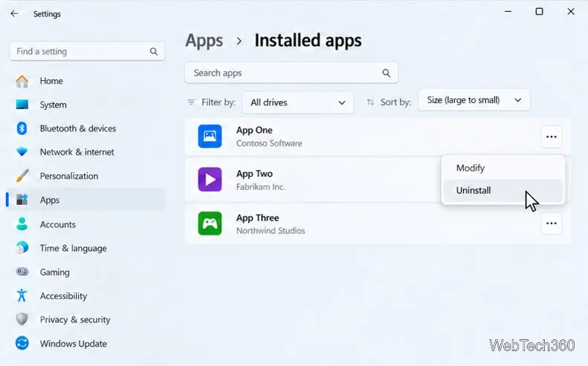Click the magnifier in Find a setting

[x=154, y=51]
